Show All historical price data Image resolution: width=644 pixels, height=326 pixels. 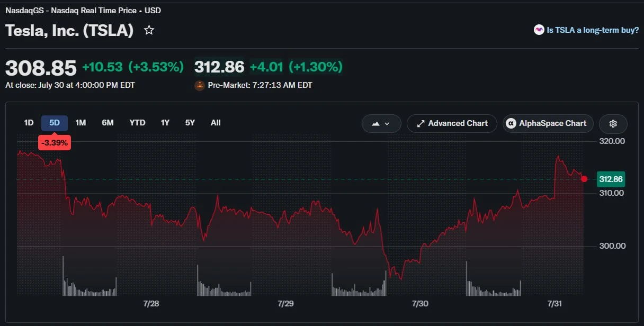pos(216,123)
